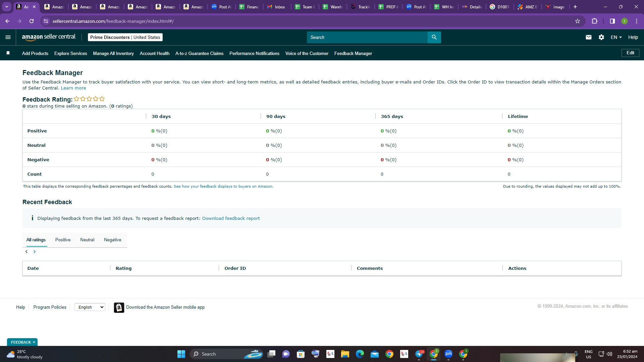Click Download the Amazon Seller mobile app

(165, 307)
